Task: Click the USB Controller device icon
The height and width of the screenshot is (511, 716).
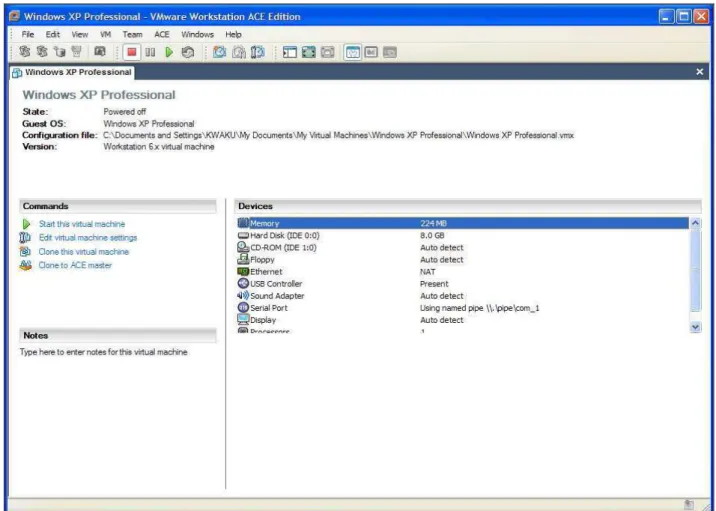Action: (243, 283)
